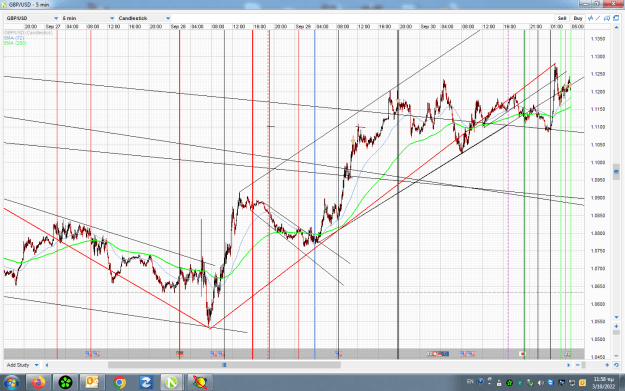The image size is (625, 391).
Task: Click the chart snapshot tool icon
Action: pyautogui.click(x=607, y=18)
